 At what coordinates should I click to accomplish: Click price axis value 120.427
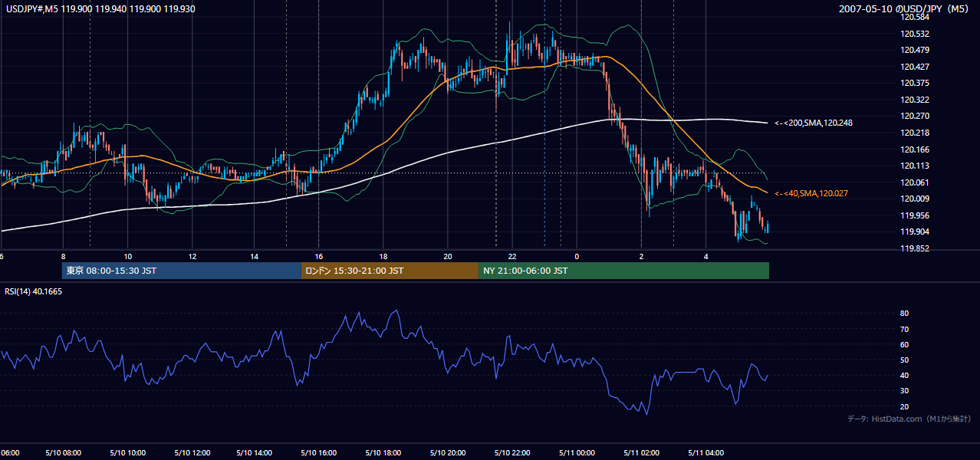coord(916,67)
